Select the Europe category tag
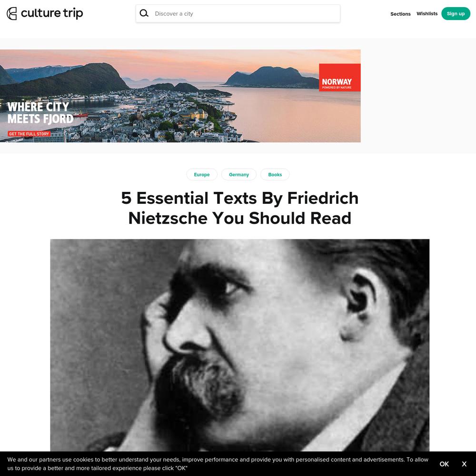 pos(201,175)
